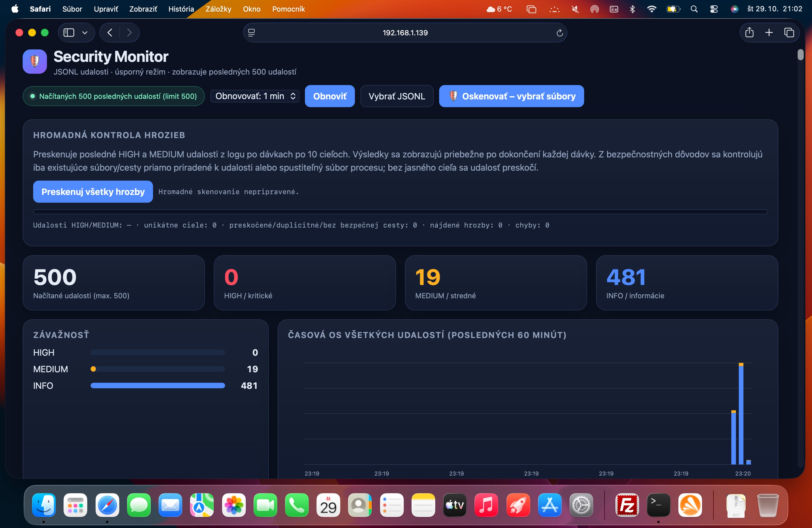
Task: Open the Záložky menu
Action: [x=218, y=9]
